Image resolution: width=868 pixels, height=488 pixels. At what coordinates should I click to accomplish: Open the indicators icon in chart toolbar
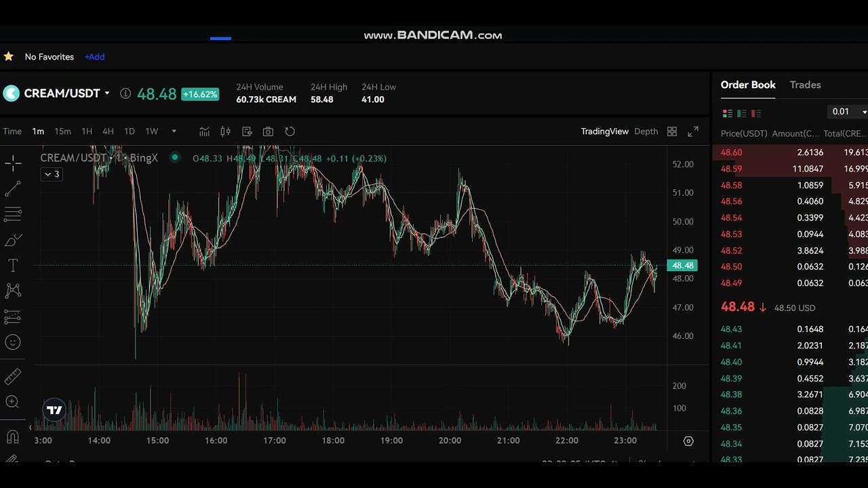[204, 131]
